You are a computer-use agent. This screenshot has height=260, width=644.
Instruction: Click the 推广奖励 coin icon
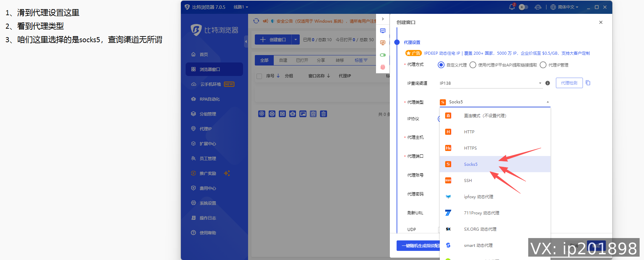(x=193, y=173)
